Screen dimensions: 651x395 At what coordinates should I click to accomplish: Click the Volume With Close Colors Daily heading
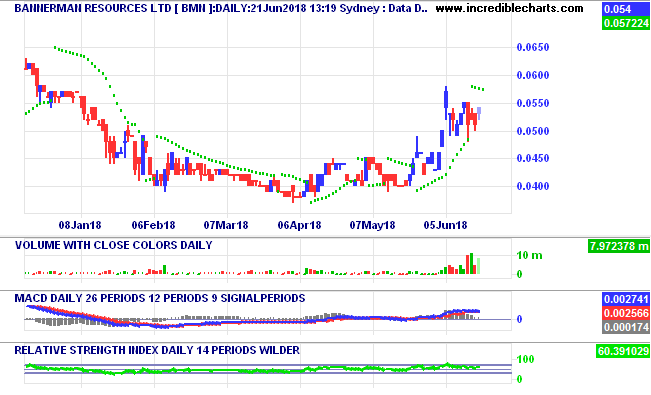tap(114, 245)
